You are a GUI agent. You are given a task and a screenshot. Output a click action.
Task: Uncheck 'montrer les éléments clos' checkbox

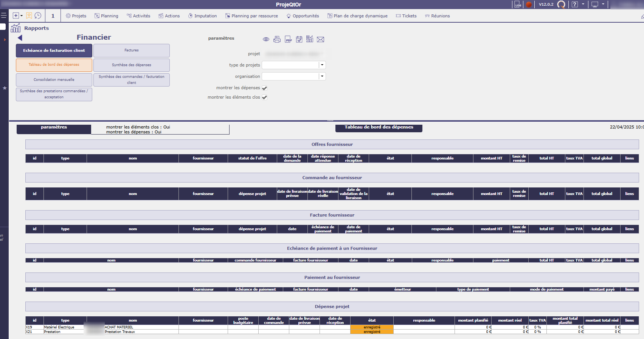[265, 98]
